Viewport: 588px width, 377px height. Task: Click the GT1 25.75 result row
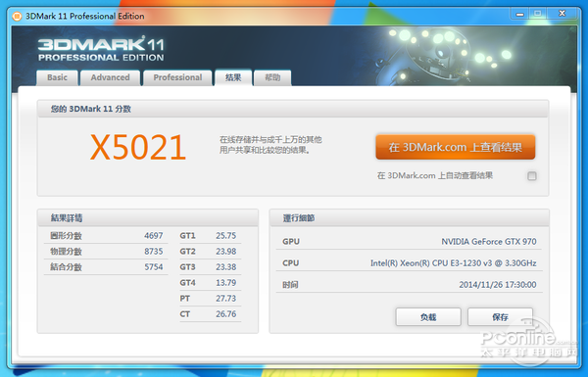tap(210, 236)
